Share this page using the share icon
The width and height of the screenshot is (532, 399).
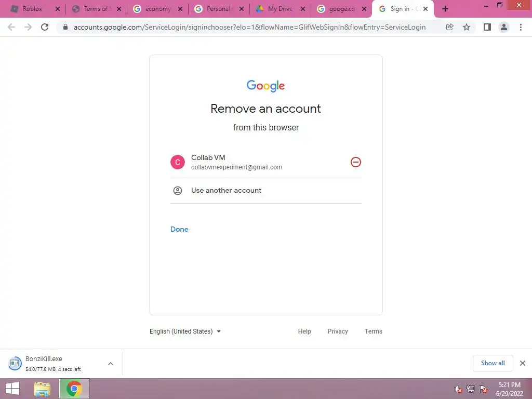click(449, 27)
